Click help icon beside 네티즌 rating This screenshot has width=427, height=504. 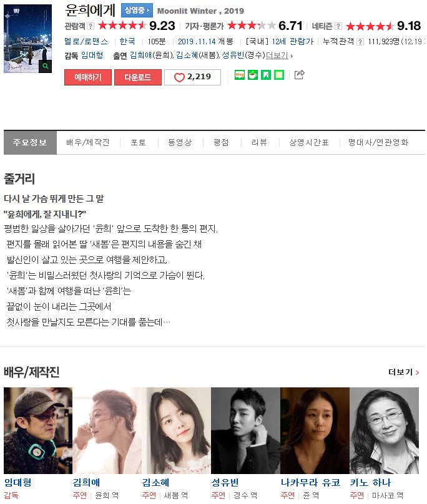click(x=338, y=26)
